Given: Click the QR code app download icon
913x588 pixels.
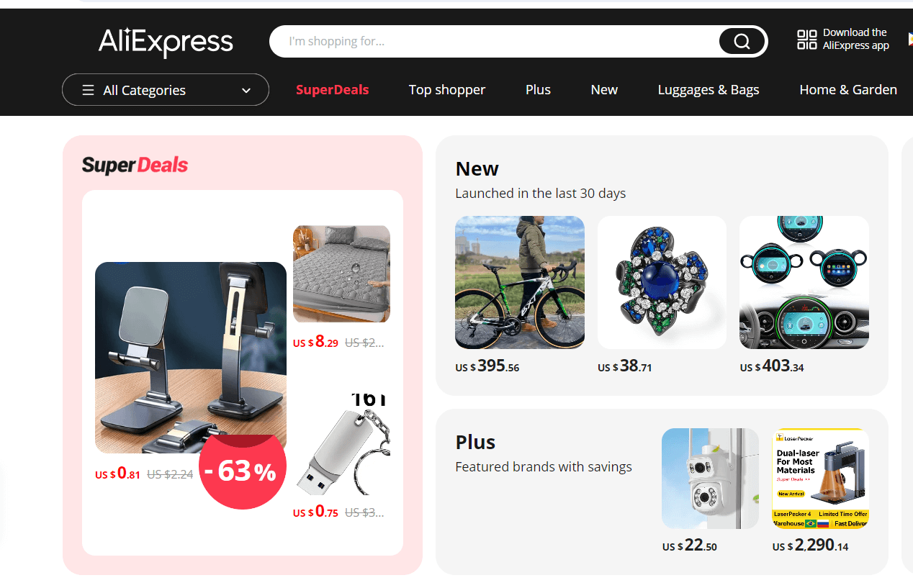Looking at the screenshot, I should point(807,40).
